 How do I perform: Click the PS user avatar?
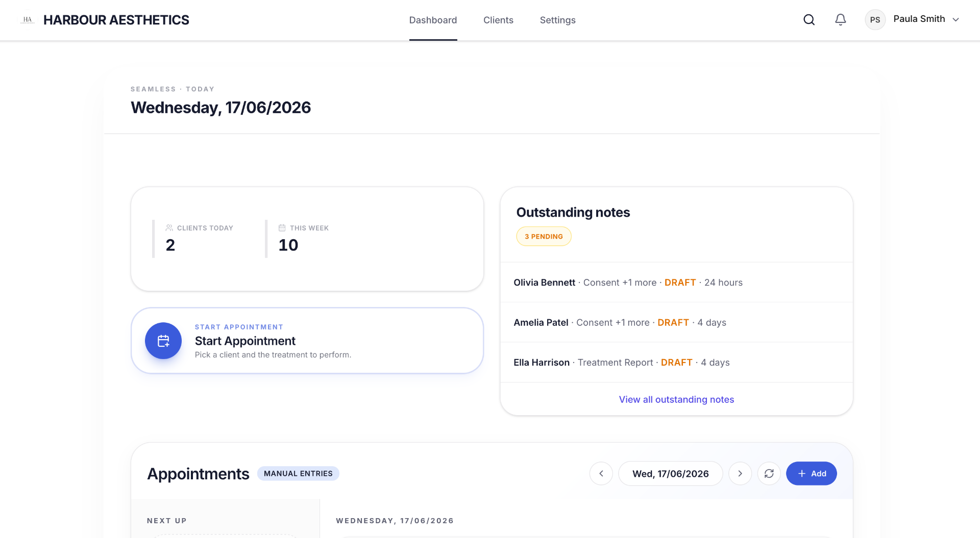(x=875, y=20)
